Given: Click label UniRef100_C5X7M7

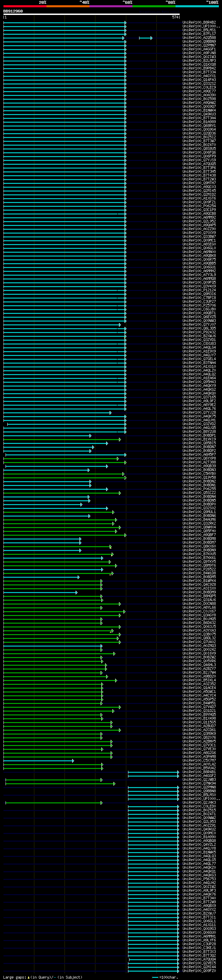Looking at the screenshot, I should click(199, 761).
